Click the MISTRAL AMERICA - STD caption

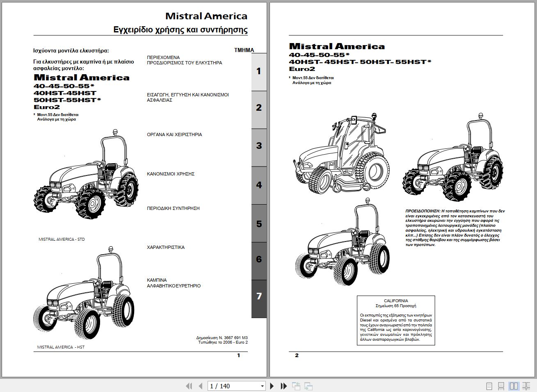point(62,239)
